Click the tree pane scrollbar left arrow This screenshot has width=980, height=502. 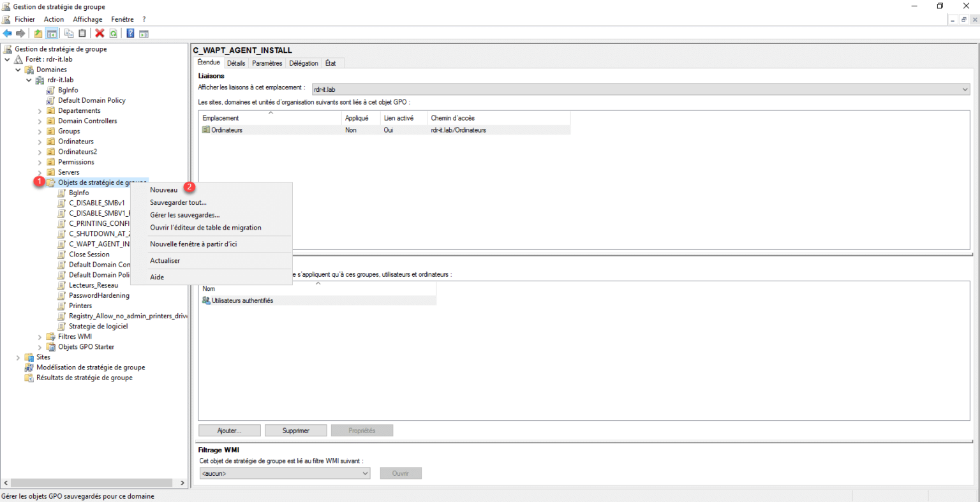click(x=5, y=483)
